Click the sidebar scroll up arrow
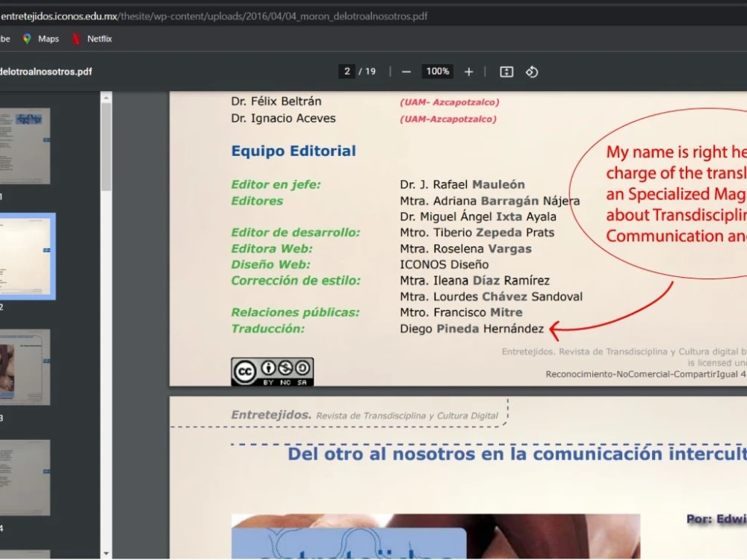Viewport: 747px width, 560px height. point(106,98)
